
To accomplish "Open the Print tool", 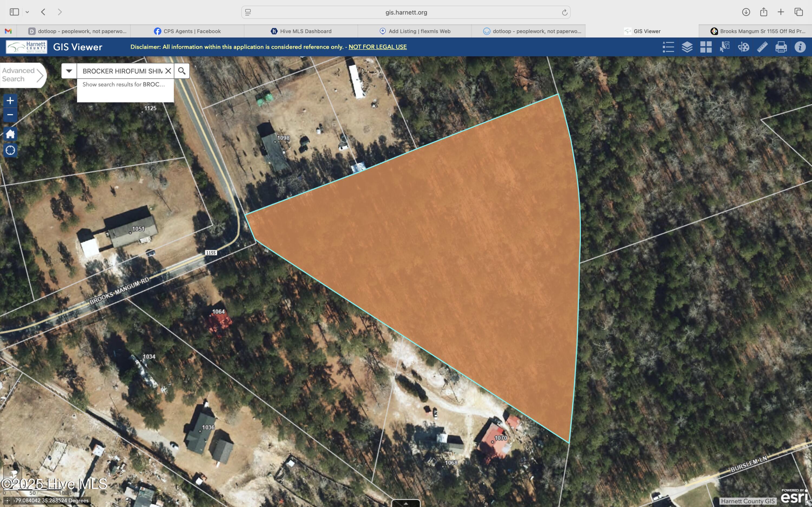I will coord(781,47).
